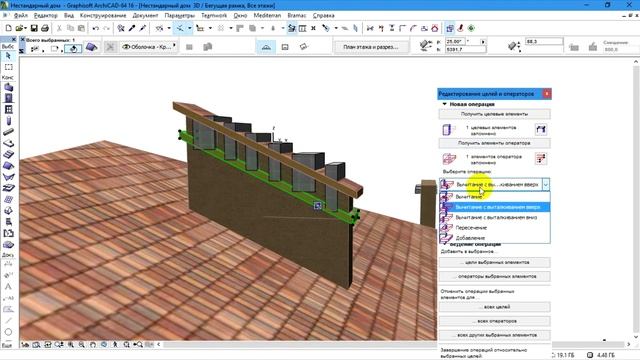
Task: Click цели выбранных элементов button
Action: tap(494, 262)
